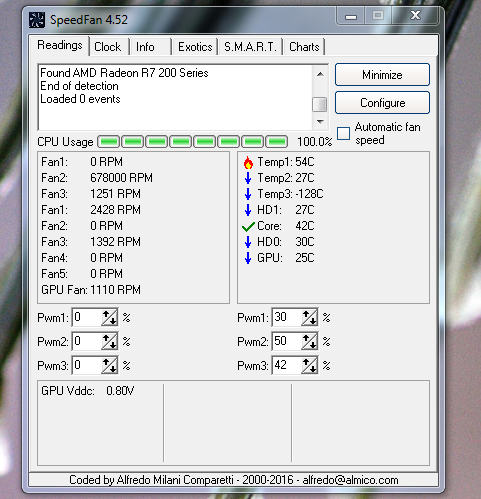Click the Fan5 0 RPM reading
Viewport: 481px width, 499px height.
click(82, 274)
